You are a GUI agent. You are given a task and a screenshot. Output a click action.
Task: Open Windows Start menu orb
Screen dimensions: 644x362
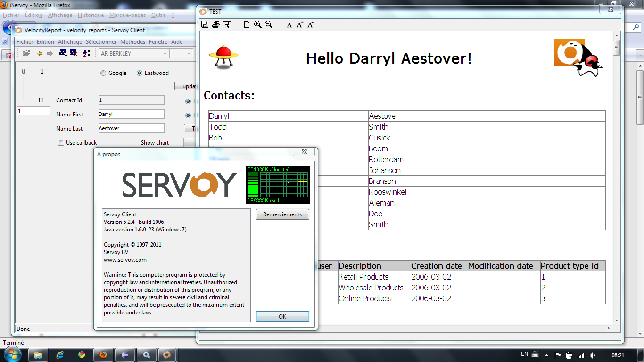point(12,354)
